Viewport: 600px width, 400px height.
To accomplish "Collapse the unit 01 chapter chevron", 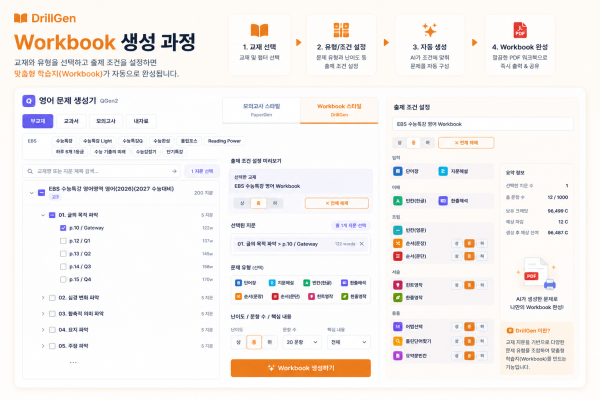I will (x=43, y=215).
